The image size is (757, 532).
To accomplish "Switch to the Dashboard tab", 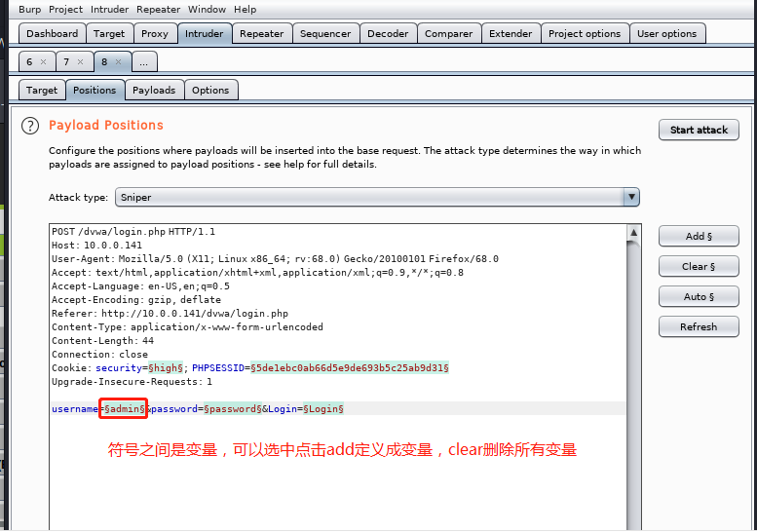I will click(53, 33).
